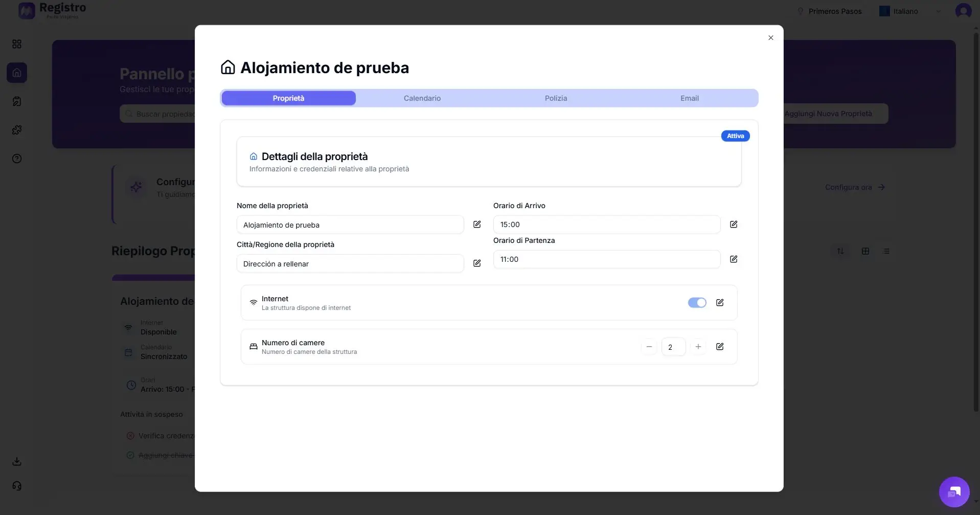The width and height of the screenshot is (980, 515).
Task: Click the puzzle-piece integrations icon in sidebar
Action: click(x=17, y=129)
